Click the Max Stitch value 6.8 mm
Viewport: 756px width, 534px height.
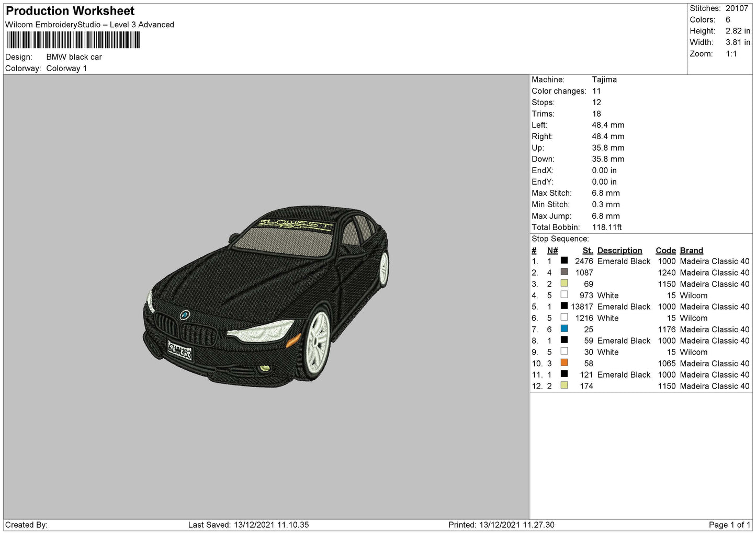[x=606, y=193]
